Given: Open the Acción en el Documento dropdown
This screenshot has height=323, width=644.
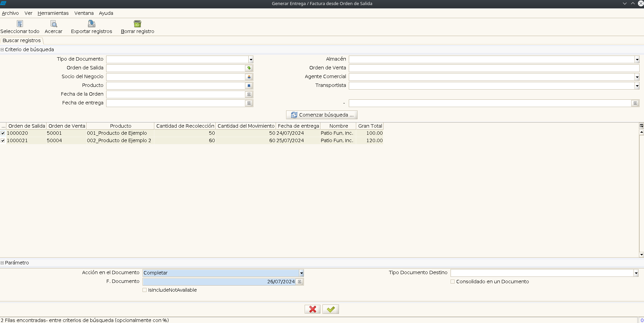Looking at the screenshot, I should coord(301,273).
